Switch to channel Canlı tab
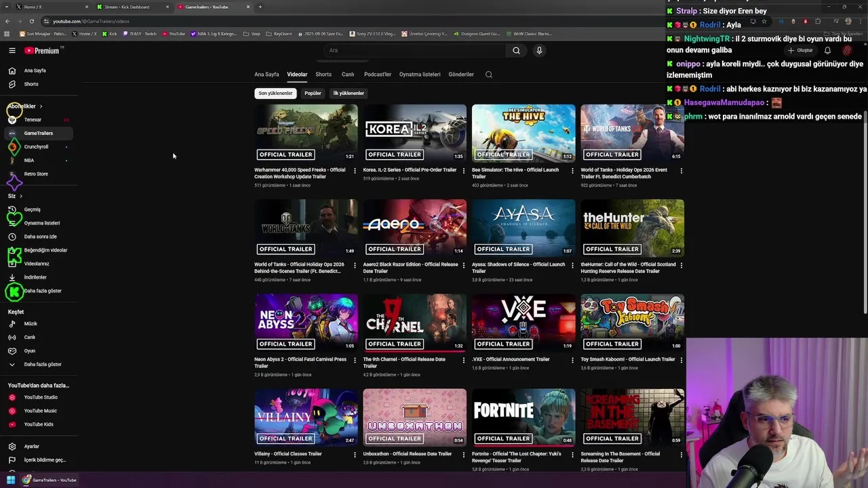This screenshot has height=488, width=868. (x=348, y=75)
